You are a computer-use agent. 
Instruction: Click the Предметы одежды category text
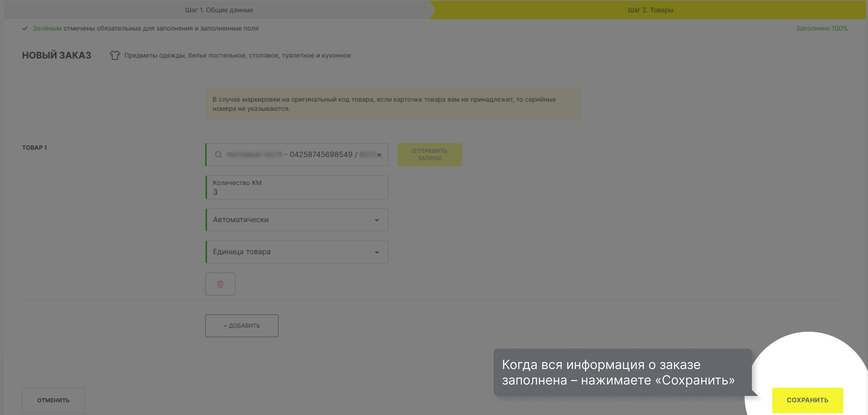238,55
